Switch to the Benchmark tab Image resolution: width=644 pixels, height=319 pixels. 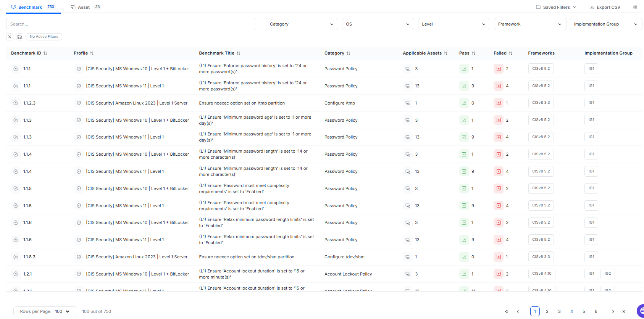(x=33, y=7)
